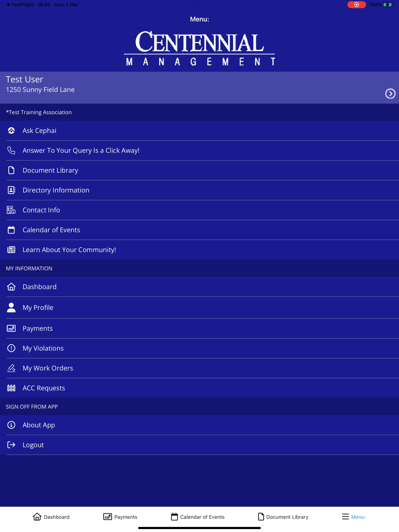Tap the contact card icon for Directory Information

pyautogui.click(x=11, y=190)
